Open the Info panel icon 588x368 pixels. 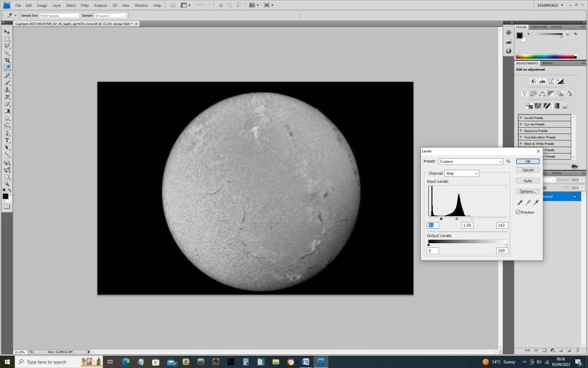tap(508, 51)
